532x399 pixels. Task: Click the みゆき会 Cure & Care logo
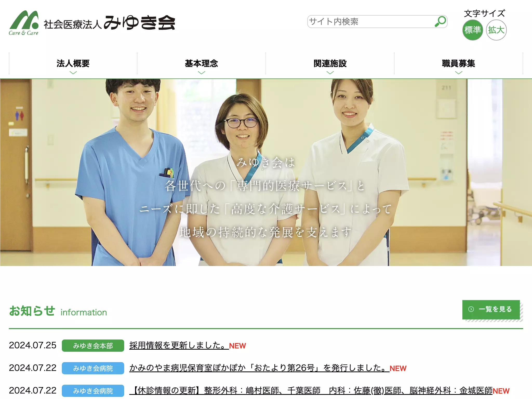[x=24, y=23]
